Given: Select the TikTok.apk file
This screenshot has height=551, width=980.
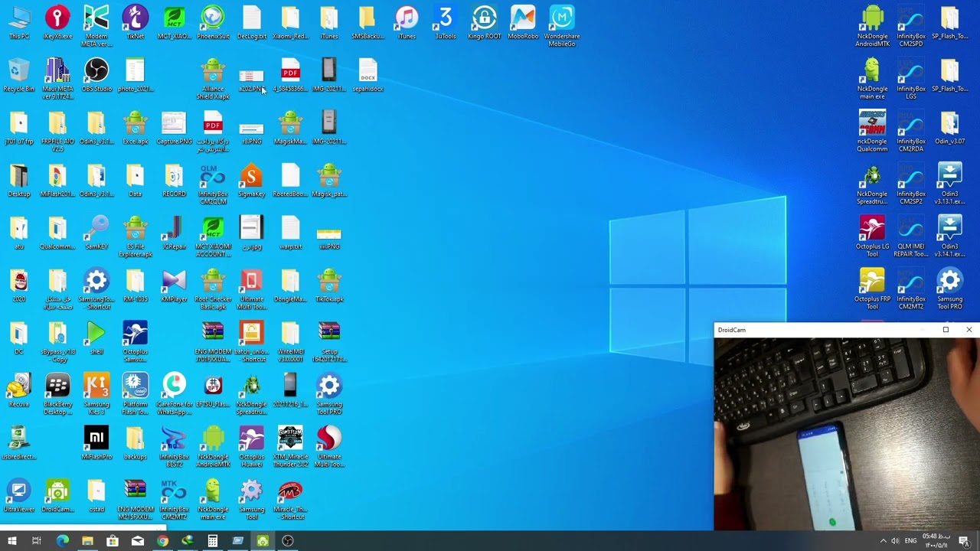Looking at the screenshot, I should tap(329, 286).
